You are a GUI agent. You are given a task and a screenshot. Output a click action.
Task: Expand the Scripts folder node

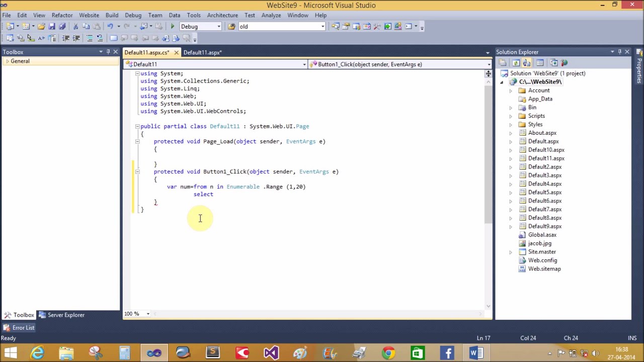511,116
